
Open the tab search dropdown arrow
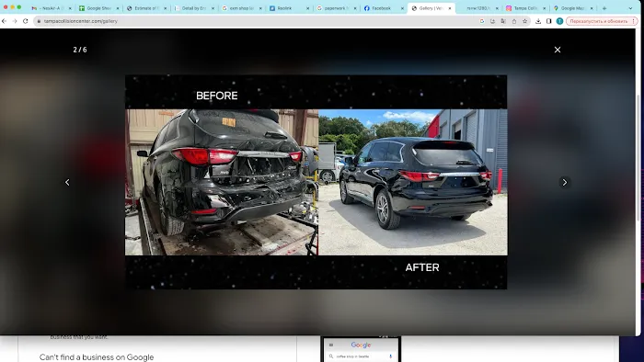point(630,8)
